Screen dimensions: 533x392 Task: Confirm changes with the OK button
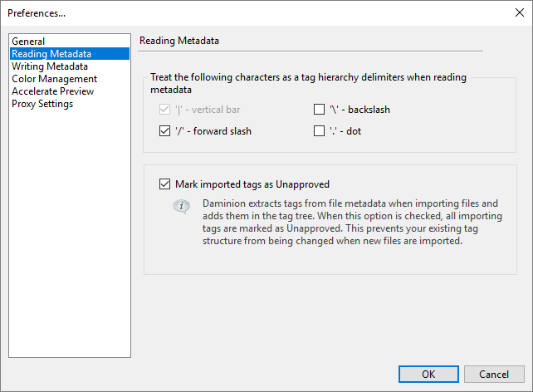(x=428, y=374)
